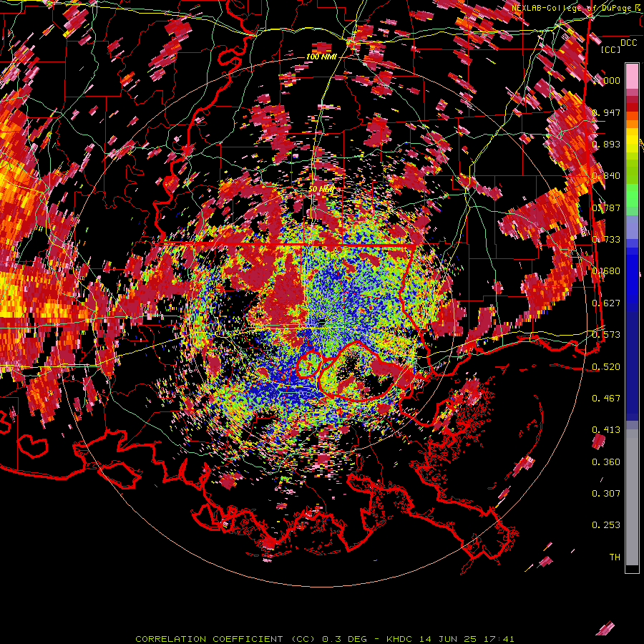The image size is (644, 644).
Task: Click the gray lower section of color bar
Action: pyautogui.click(x=632, y=497)
